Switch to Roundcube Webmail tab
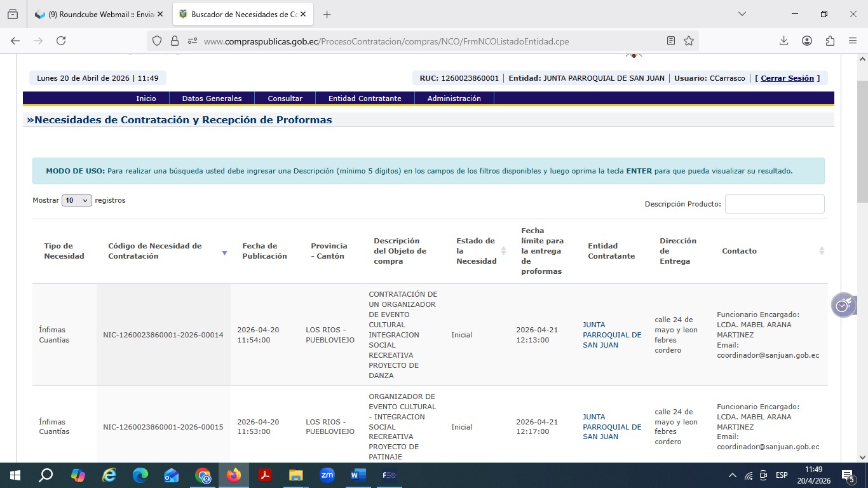 point(98,14)
